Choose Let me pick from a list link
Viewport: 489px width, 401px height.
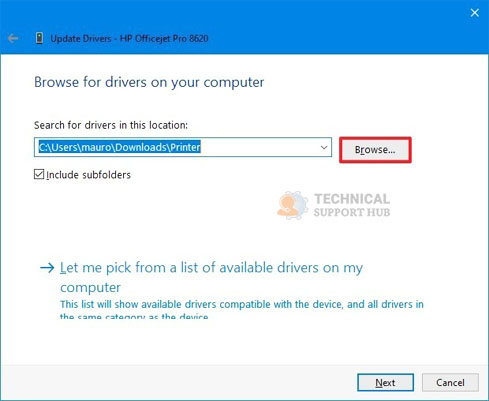click(211, 277)
